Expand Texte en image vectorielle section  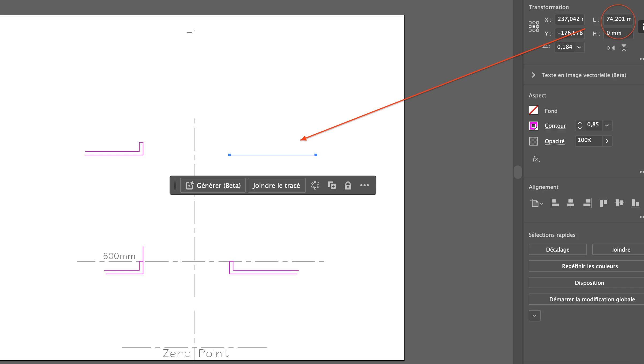(x=533, y=75)
